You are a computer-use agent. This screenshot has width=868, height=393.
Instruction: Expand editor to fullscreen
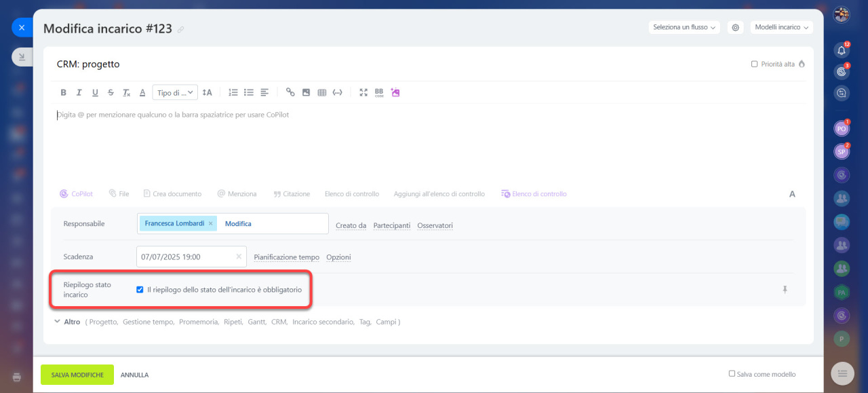click(x=363, y=92)
